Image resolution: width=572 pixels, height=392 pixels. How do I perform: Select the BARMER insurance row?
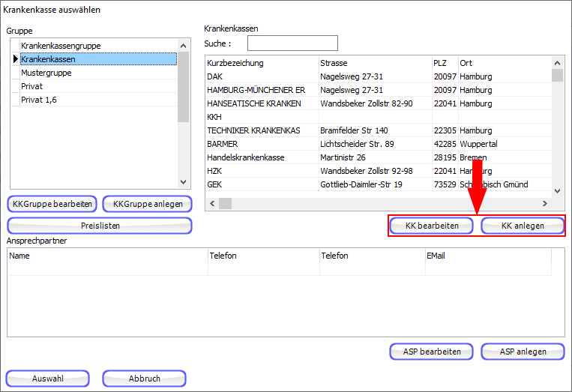click(223, 144)
